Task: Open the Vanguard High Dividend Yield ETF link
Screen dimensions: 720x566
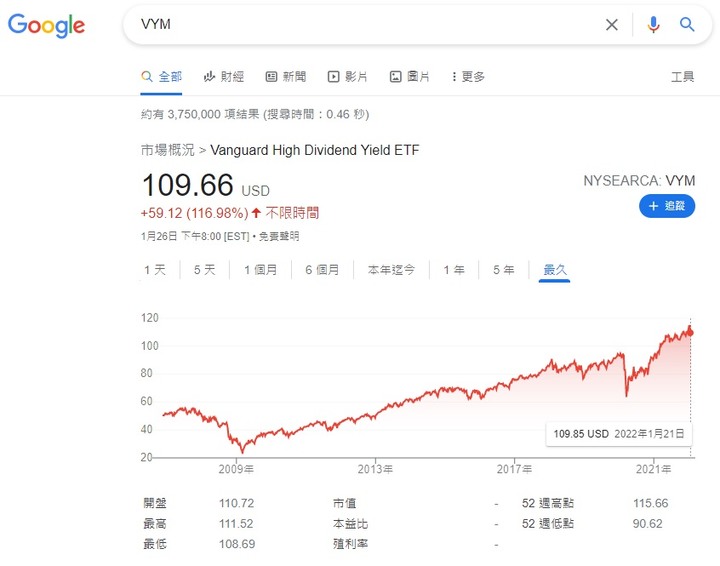Action: [x=315, y=150]
